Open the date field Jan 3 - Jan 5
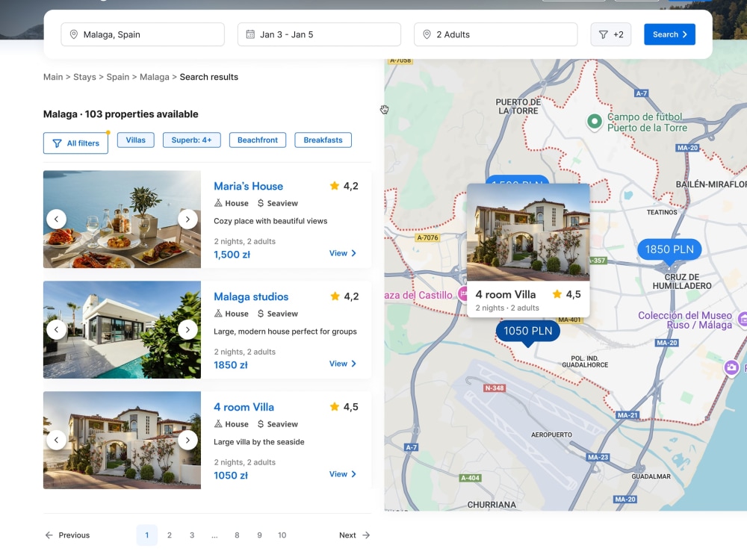The width and height of the screenshot is (747, 560). 319,34
